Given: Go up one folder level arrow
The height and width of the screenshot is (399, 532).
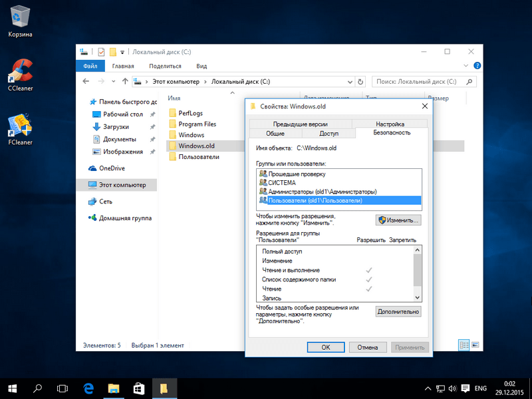Looking at the screenshot, I should [x=125, y=81].
